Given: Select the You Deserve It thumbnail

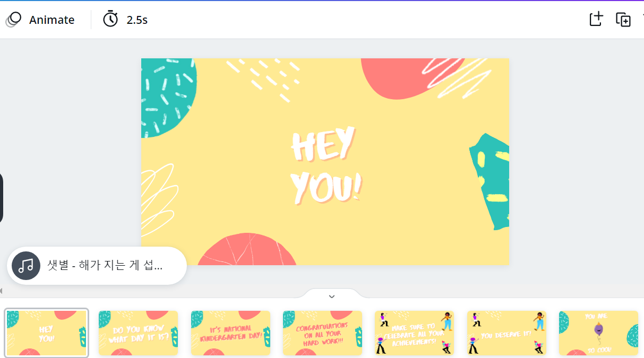Looking at the screenshot, I should 506,333.
